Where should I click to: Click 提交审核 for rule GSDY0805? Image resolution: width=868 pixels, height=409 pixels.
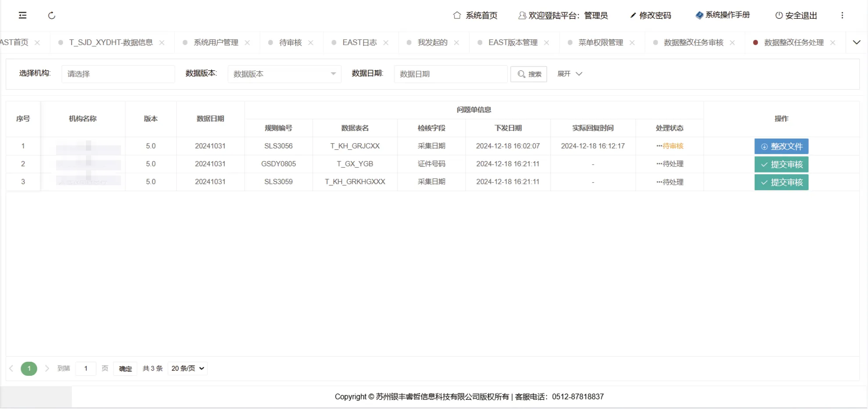tap(781, 164)
